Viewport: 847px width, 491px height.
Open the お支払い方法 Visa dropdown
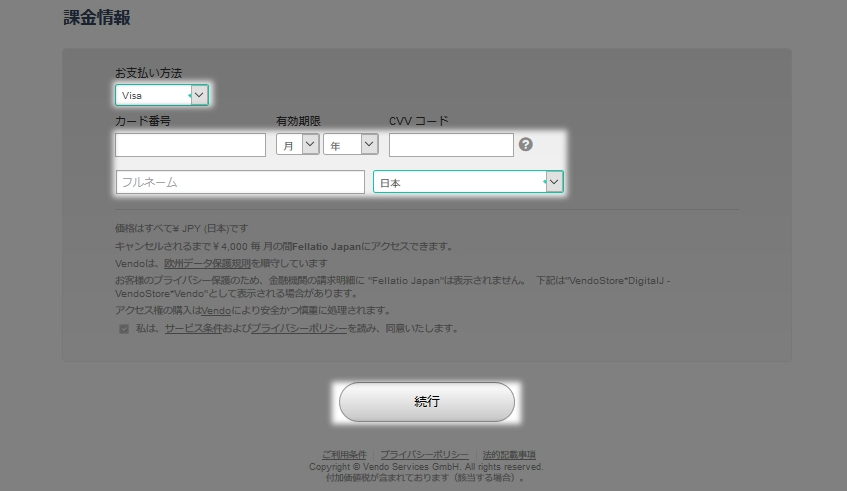(x=161, y=95)
